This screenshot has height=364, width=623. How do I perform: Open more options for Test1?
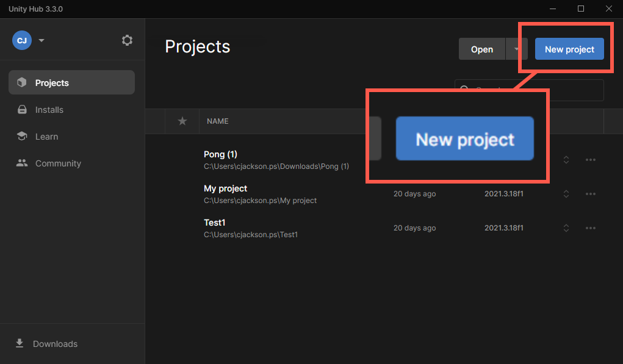click(591, 228)
